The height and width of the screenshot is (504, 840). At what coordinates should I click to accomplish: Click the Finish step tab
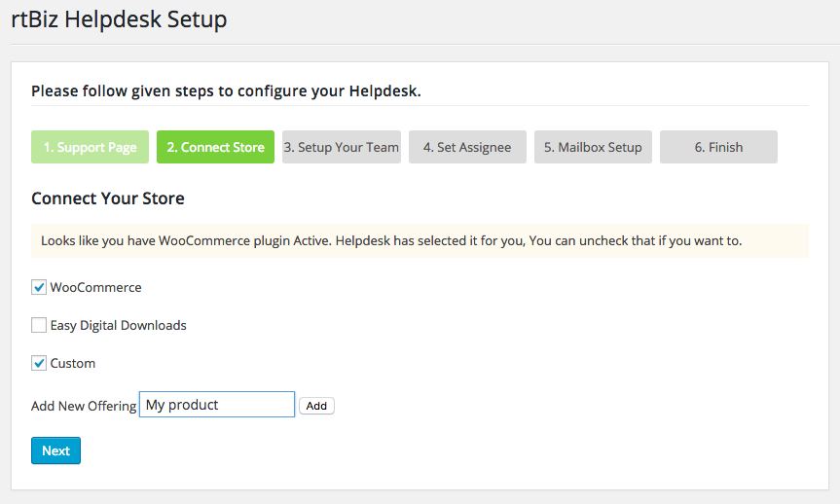(x=718, y=147)
